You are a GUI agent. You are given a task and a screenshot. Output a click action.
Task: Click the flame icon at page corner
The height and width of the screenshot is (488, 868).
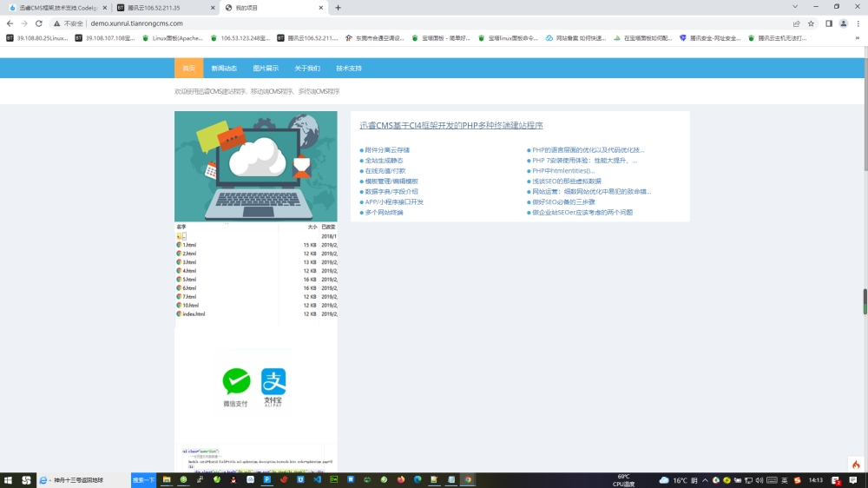tap(856, 465)
